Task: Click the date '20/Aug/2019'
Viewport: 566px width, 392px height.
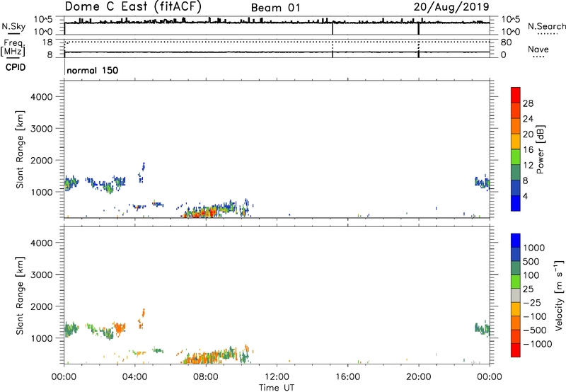Action: 451,7
